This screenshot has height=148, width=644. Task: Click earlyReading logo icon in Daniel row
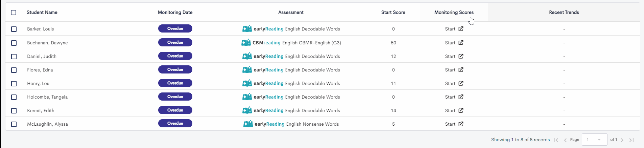pyautogui.click(x=247, y=56)
